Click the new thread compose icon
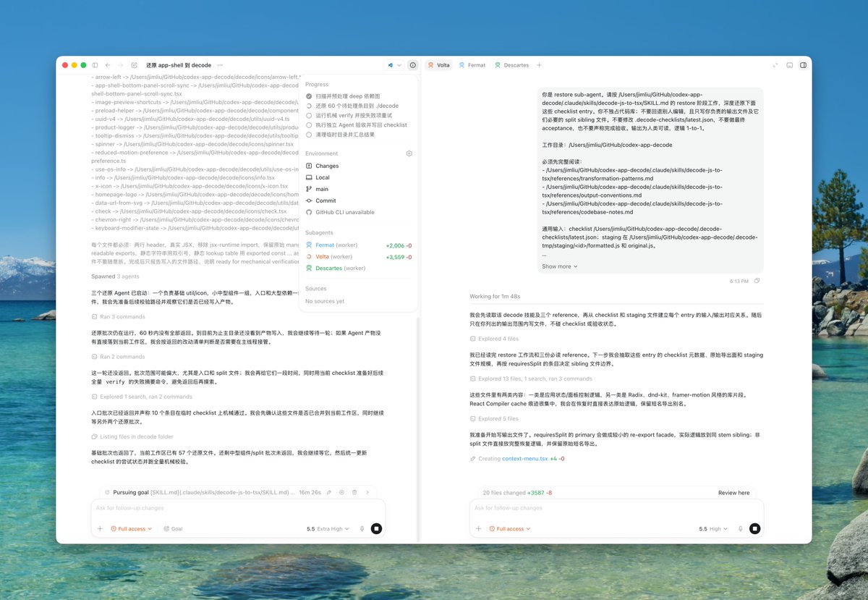Screen dimensions: 868x600 click(x=134, y=65)
